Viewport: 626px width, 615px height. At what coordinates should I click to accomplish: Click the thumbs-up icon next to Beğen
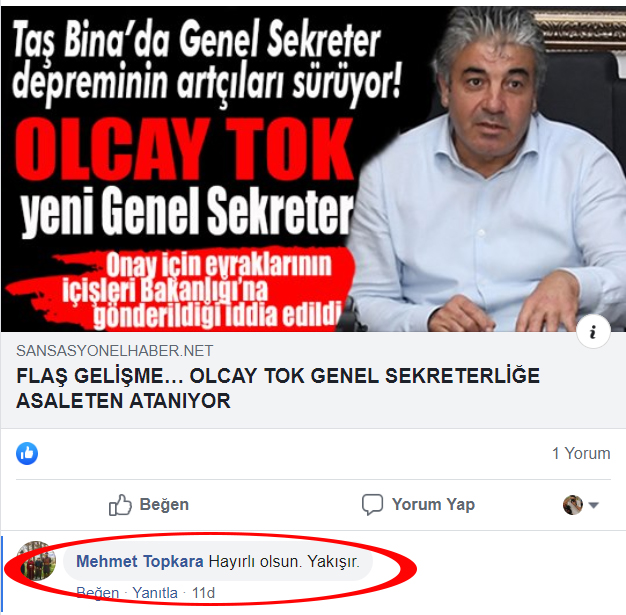[x=120, y=505]
